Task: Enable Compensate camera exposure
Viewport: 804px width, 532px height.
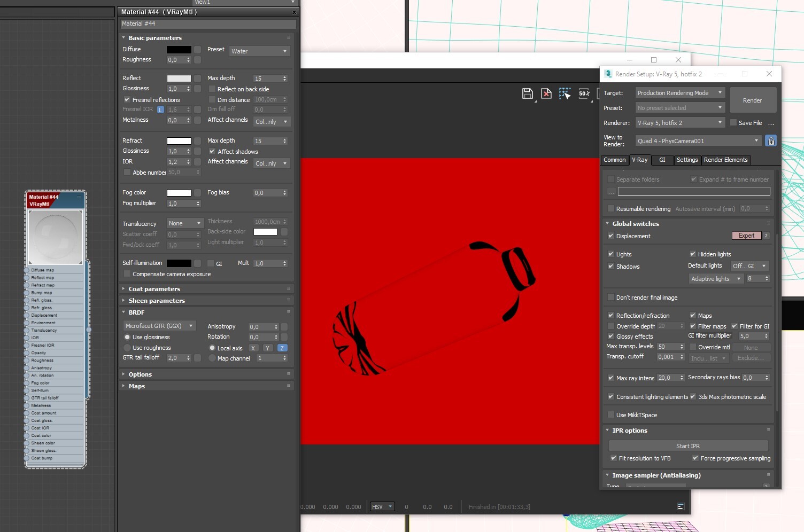Action: [127, 274]
